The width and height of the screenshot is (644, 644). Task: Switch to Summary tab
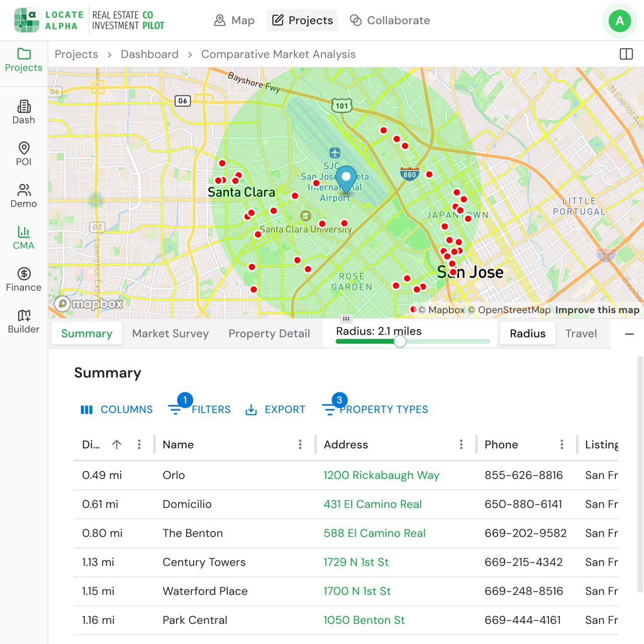point(87,334)
